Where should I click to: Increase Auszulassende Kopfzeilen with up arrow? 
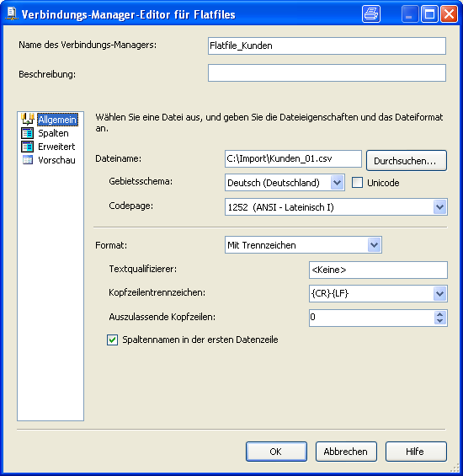point(440,314)
